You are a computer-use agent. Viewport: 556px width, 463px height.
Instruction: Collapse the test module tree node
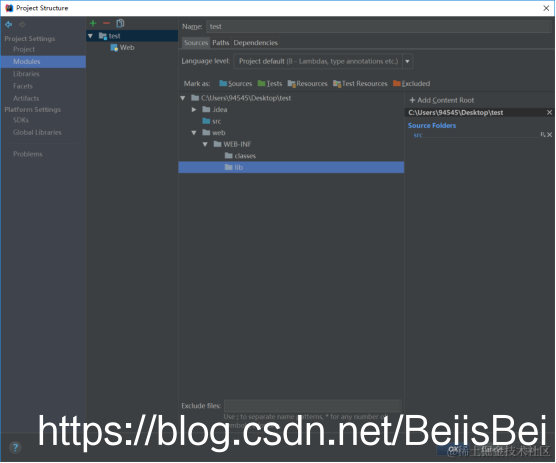90,36
